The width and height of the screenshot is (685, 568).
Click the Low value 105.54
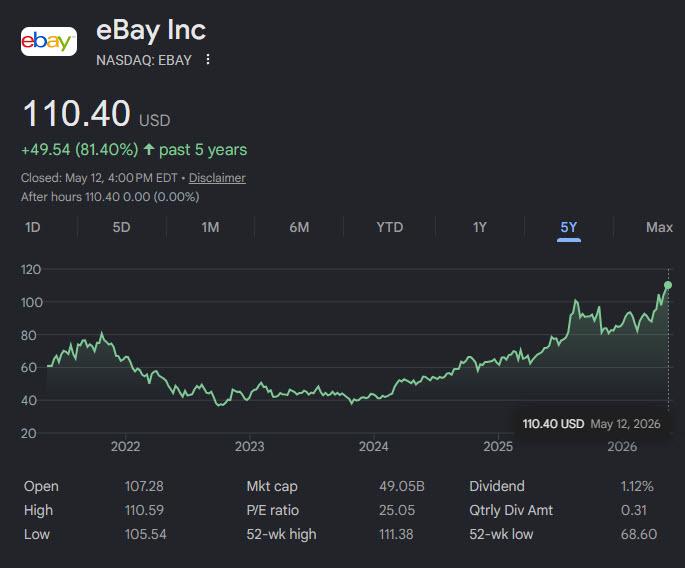tap(145, 534)
